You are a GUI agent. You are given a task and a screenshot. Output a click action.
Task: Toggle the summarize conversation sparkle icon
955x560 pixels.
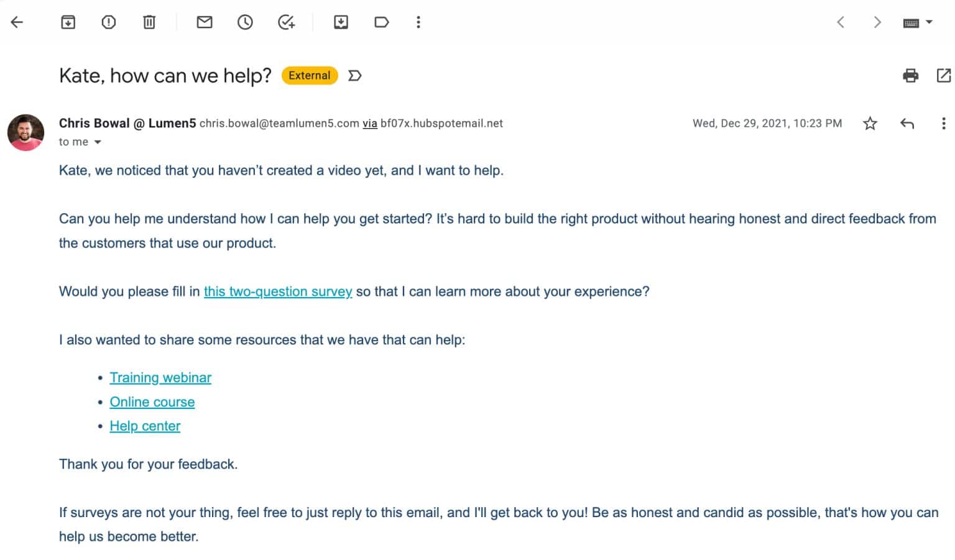click(x=354, y=75)
